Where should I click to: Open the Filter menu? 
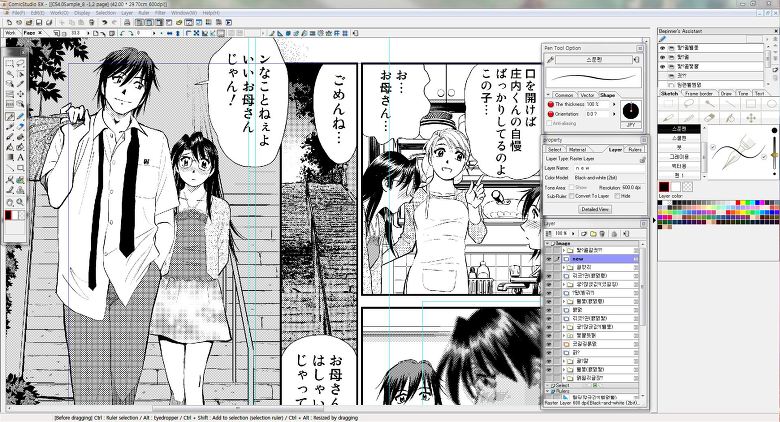(x=160, y=12)
